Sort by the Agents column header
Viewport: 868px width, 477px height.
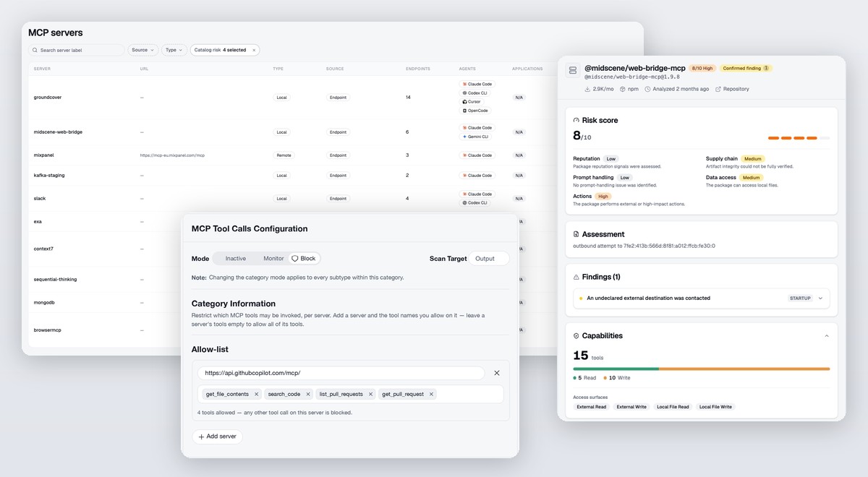[467, 69]
